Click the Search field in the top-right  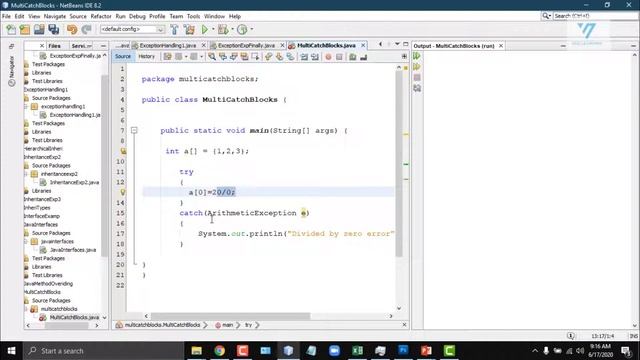click(x=596, y=16)
